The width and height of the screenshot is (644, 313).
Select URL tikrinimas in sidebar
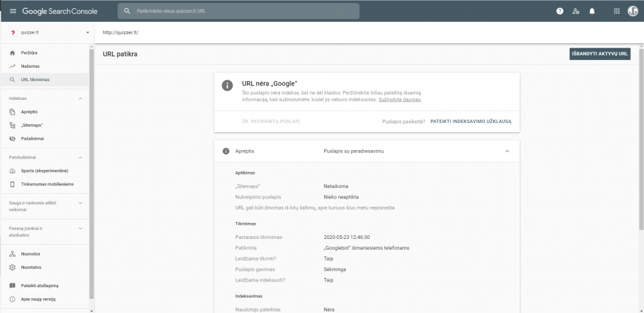44,80
